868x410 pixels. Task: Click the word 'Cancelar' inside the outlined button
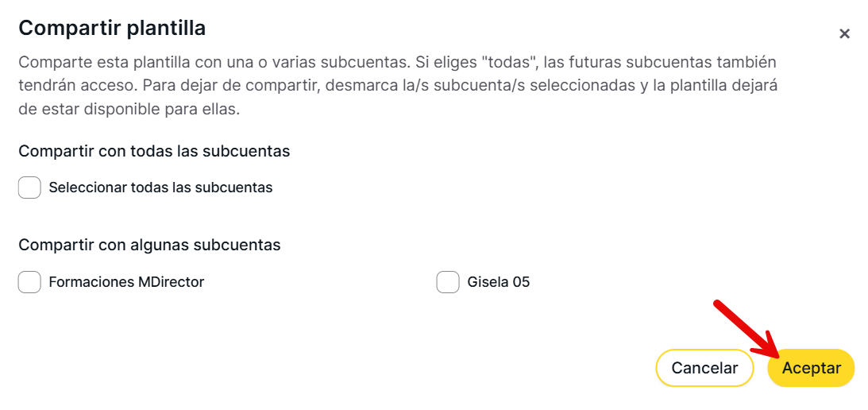(704, 368)
